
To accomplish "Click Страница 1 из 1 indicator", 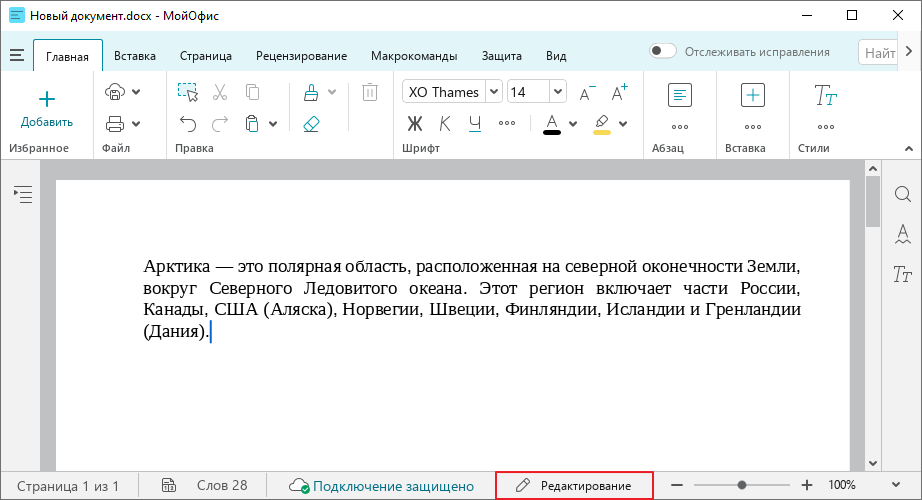I will click(68, 486).
